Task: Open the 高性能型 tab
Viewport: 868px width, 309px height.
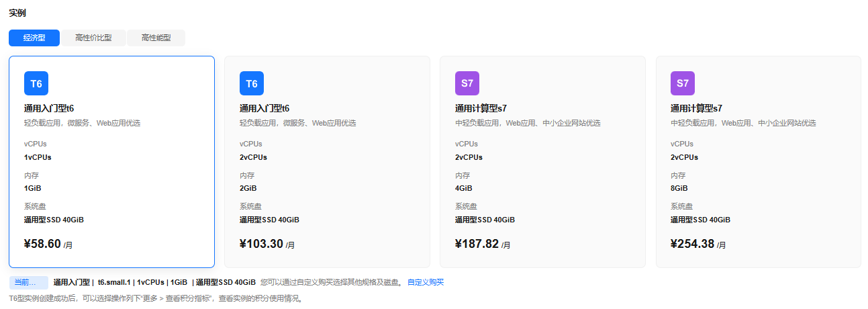Action: point(156,38)
